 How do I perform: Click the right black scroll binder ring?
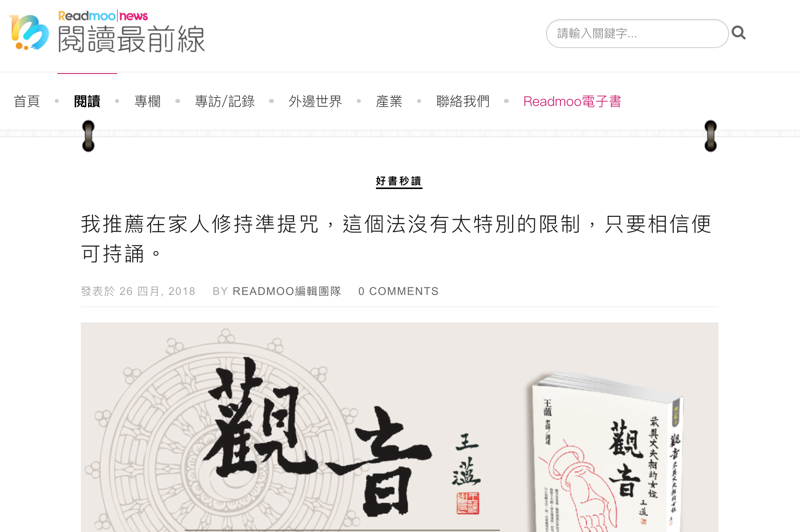click(710, 136)
